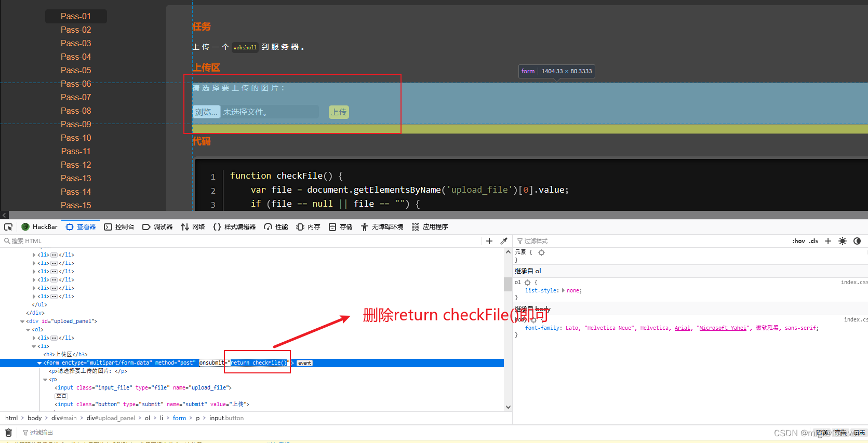
Task: Click form in the breadcrumb trail
Action: [x=179, y=418]
